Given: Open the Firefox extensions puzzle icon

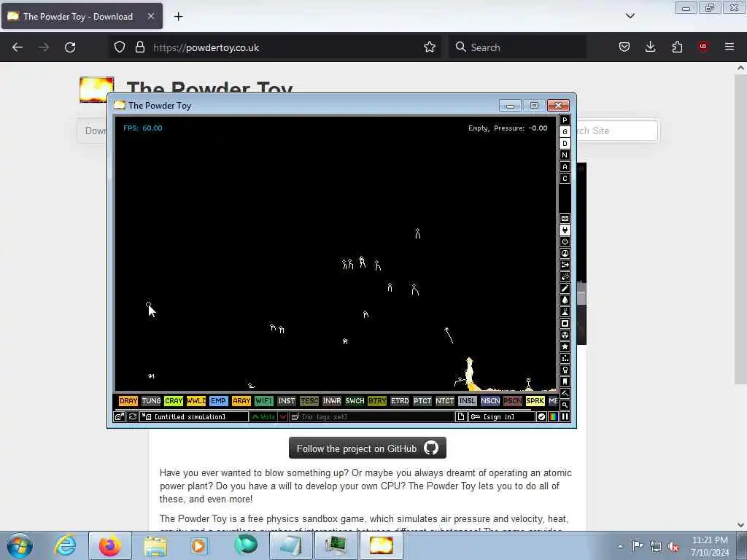Looking at the screenshot, I should (x=677, y=47).
